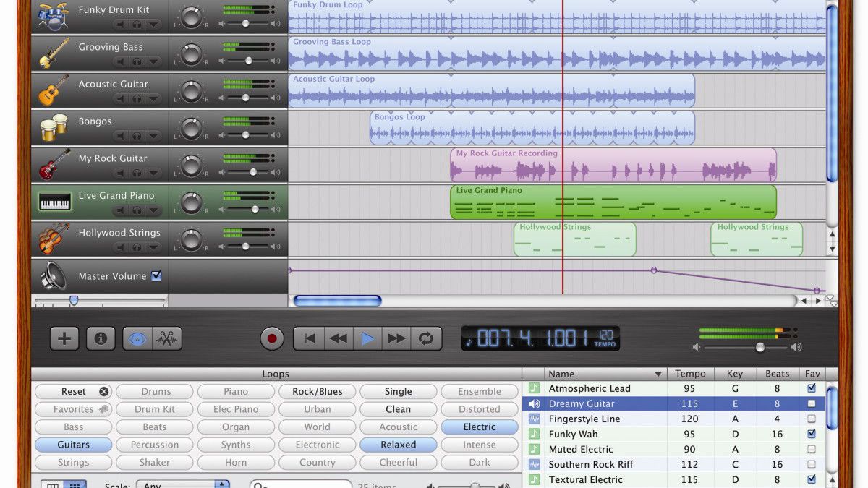
Task: Click the horizontal timeline scrollbar thumb
Action: (x=338, y=301)
